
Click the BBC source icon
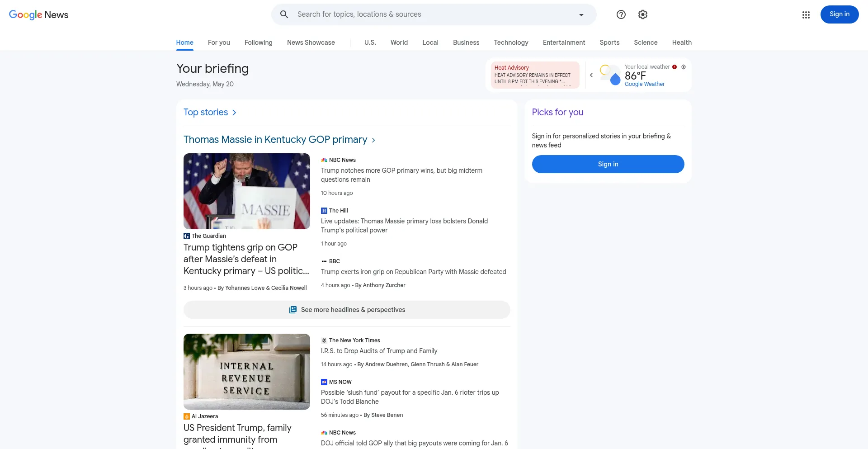click(324, 261)
